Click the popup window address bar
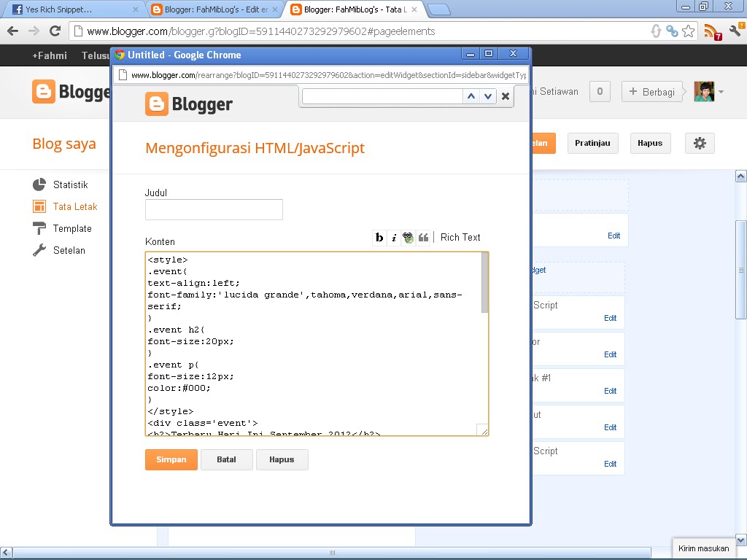Screen dimensions: 747x560 tap(322, 75)
